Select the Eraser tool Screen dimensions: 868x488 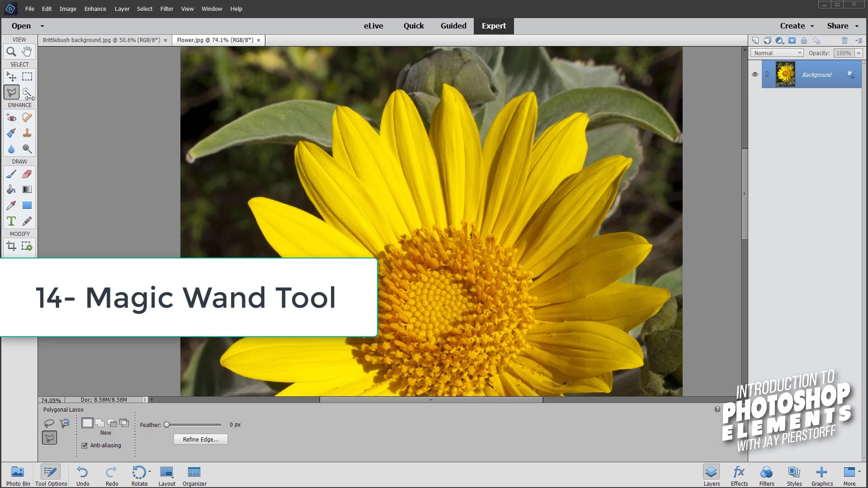coord(27,174)
